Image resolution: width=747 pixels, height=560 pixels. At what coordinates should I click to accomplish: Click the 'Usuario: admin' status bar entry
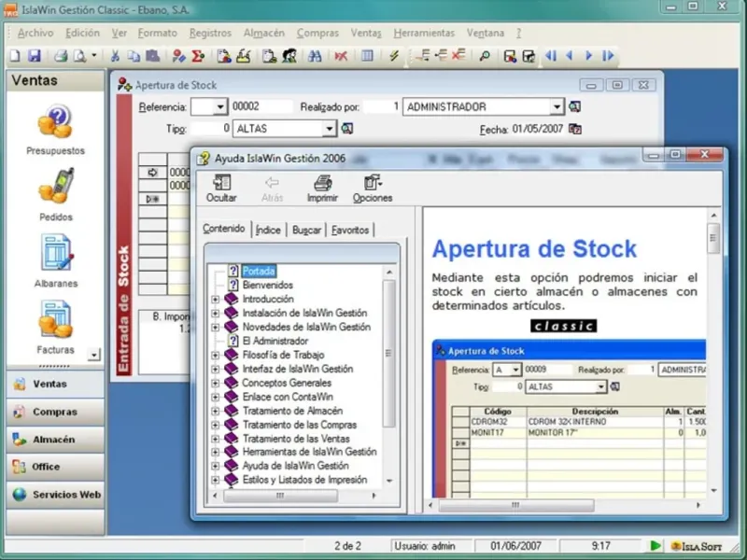[425, 546]
